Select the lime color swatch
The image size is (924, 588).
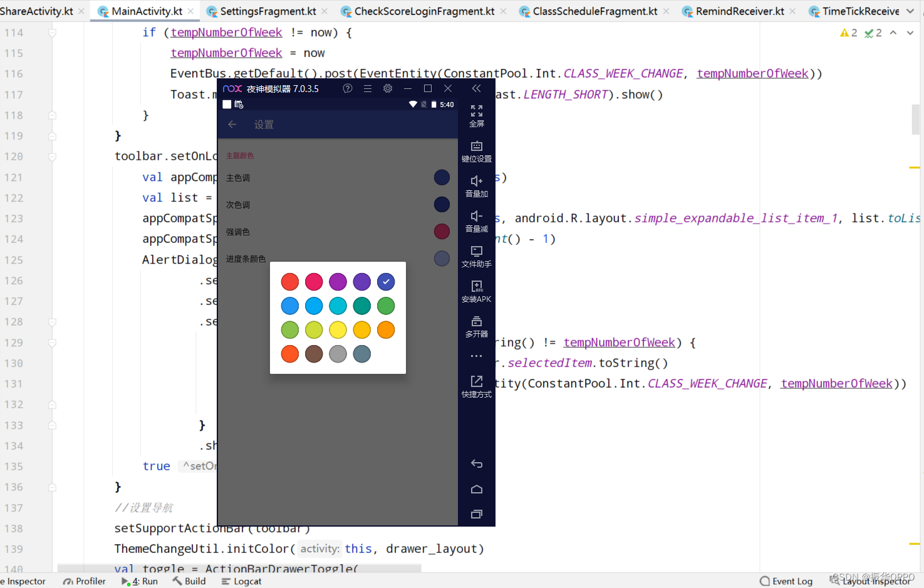tap(314, 330)
